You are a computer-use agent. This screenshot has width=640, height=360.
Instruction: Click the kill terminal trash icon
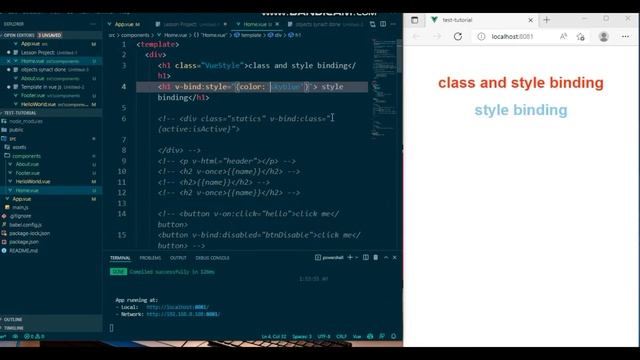376,258
